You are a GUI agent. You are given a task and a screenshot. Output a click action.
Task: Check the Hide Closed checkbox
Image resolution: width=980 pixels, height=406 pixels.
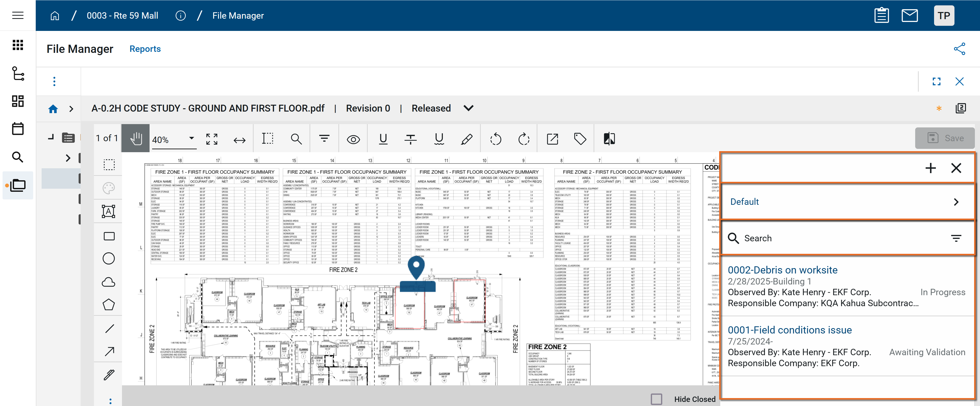tap(656, 399)
